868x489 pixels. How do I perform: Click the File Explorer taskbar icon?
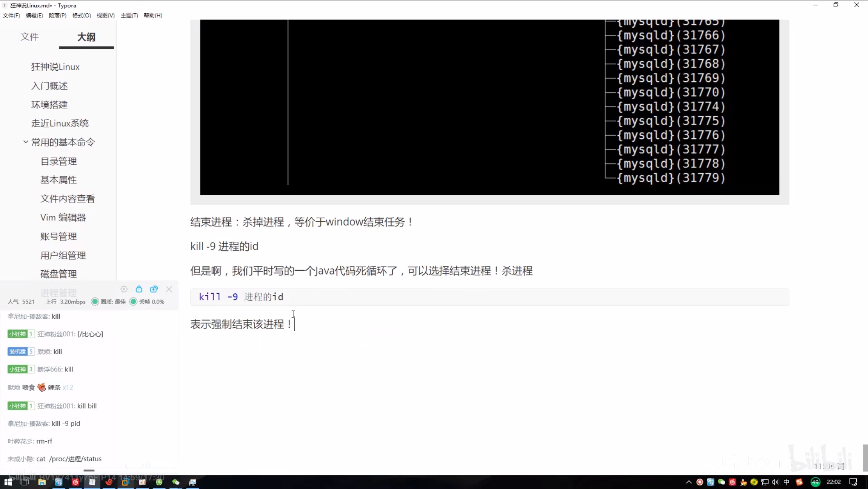(x=42, y=482)
